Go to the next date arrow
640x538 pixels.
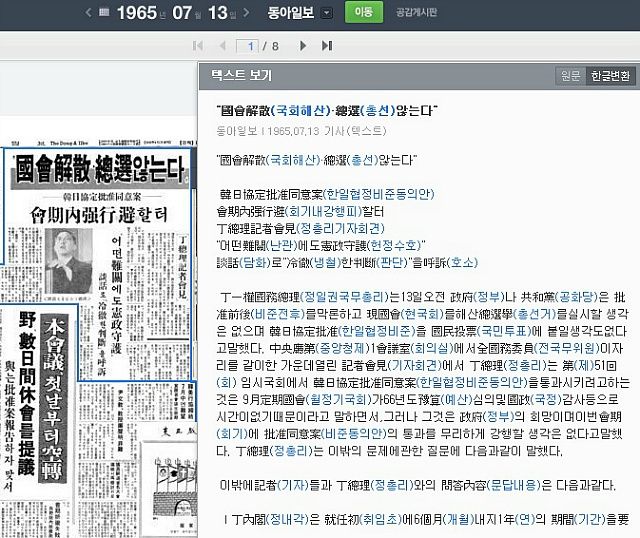click(x=246, y=13)
